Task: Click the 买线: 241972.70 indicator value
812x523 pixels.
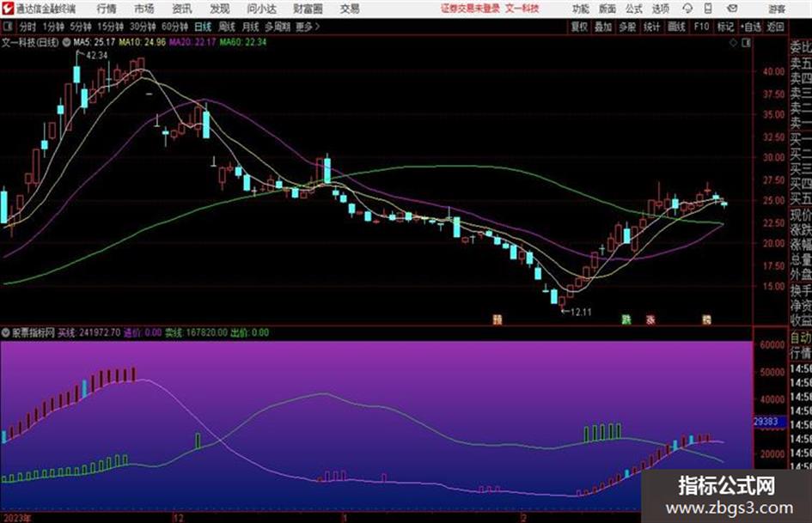Action: click(x=89, y=333)
